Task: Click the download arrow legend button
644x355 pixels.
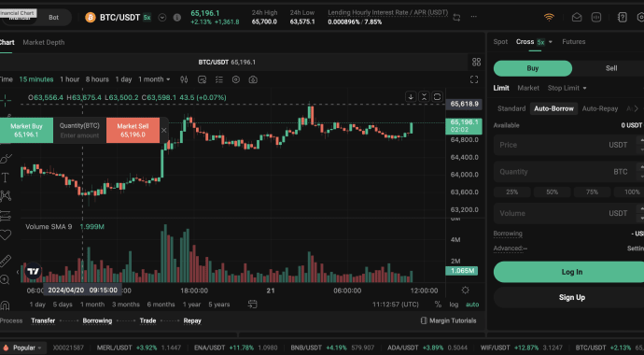Action: (411, 96)
